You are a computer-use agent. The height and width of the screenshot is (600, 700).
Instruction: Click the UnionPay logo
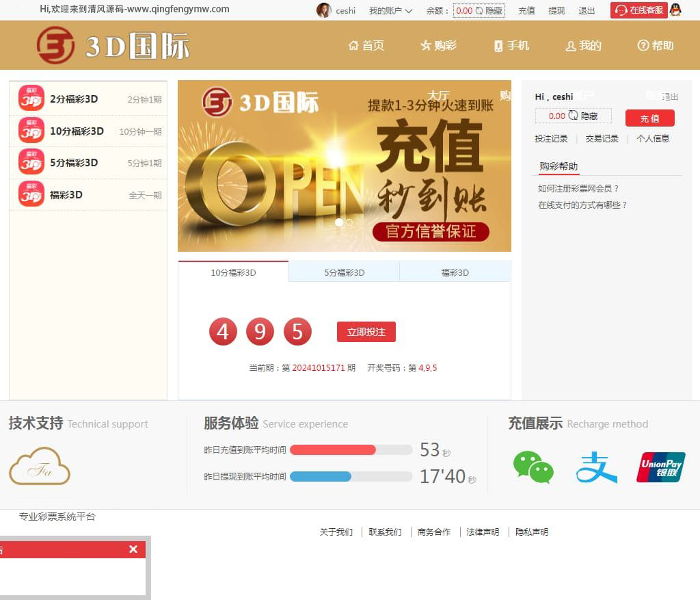click(x=660, y=467)
